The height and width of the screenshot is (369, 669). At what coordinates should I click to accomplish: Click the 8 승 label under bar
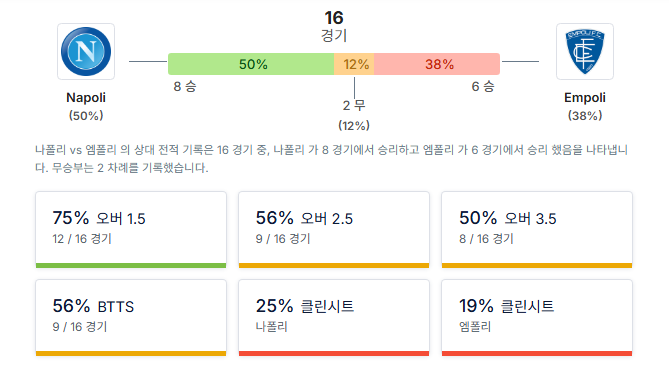point(185,87)
